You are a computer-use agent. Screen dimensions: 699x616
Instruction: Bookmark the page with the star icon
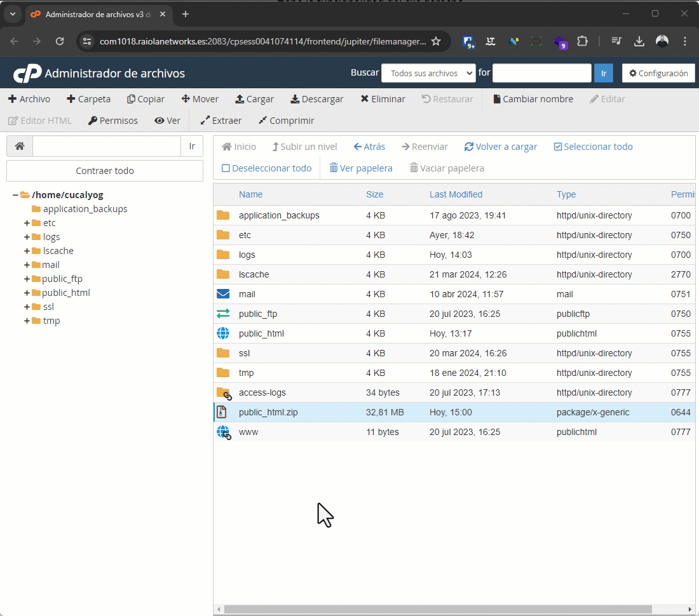point(437,40)
